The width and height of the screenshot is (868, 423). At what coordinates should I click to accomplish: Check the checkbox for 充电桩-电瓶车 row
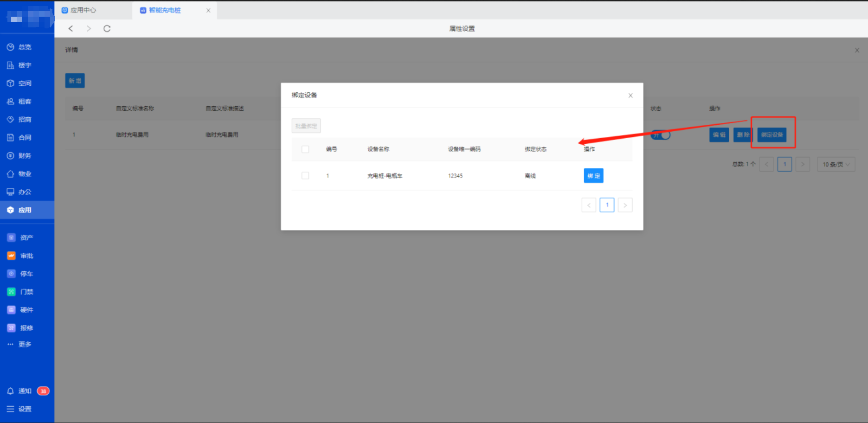pyautogui.click(x=305, y=176)
